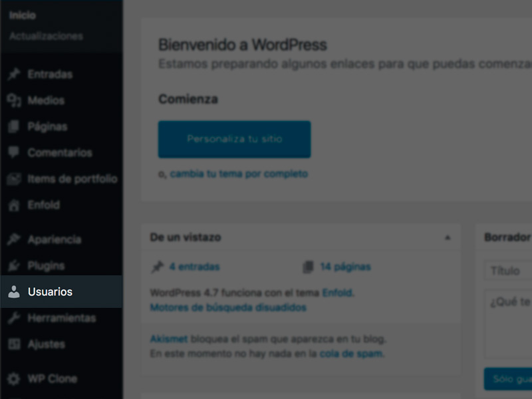Open the Herramientas menu
532x399 pixels.
61,318
